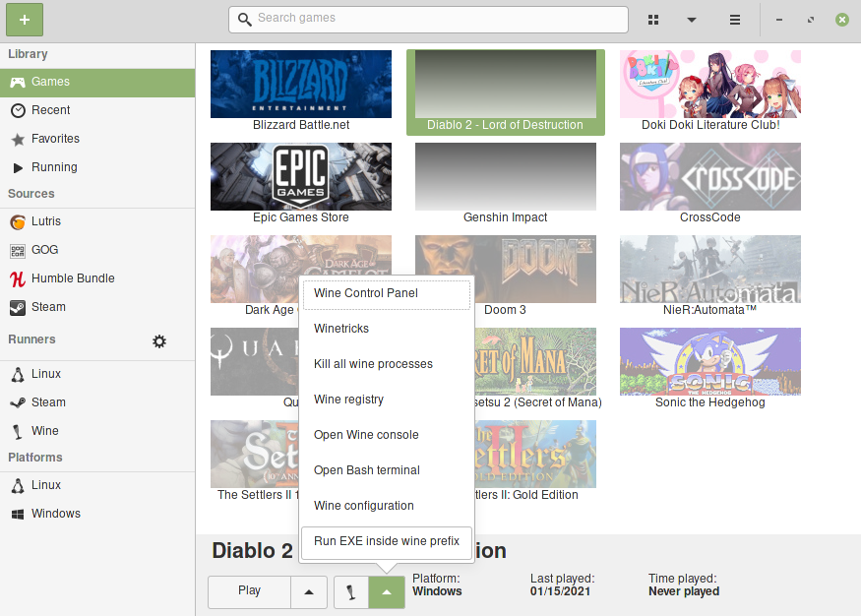Screen dimensions: 861x616
Task: Choose Wine configuration menu entry
Action: (x=387, y=507)
